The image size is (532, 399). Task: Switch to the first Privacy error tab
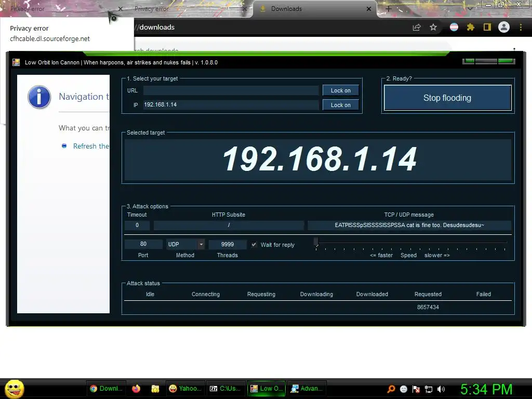(64, 9)
